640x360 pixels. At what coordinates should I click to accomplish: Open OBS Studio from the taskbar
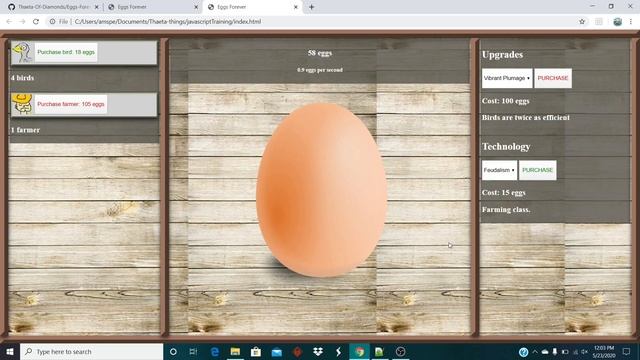(400, 351)
